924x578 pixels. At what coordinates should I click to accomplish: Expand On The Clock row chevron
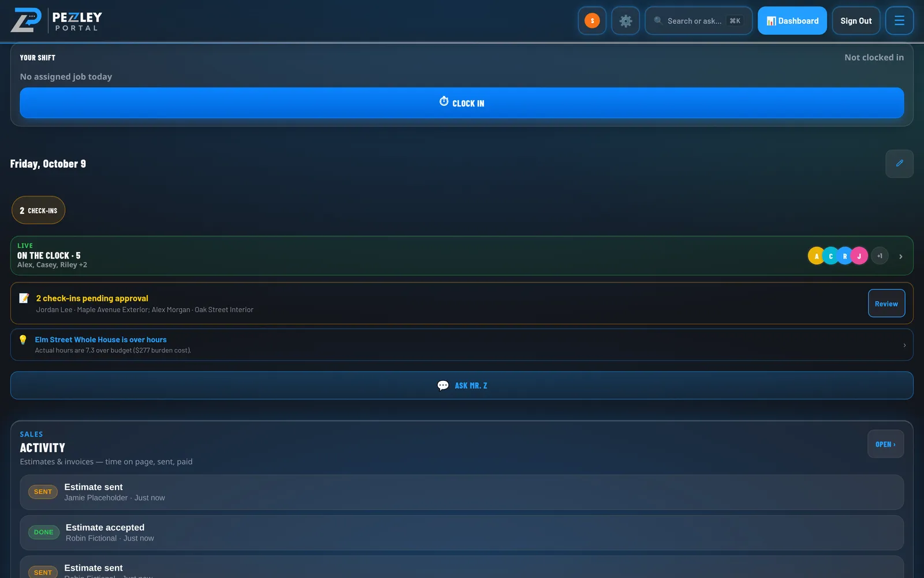click(900, 256)
